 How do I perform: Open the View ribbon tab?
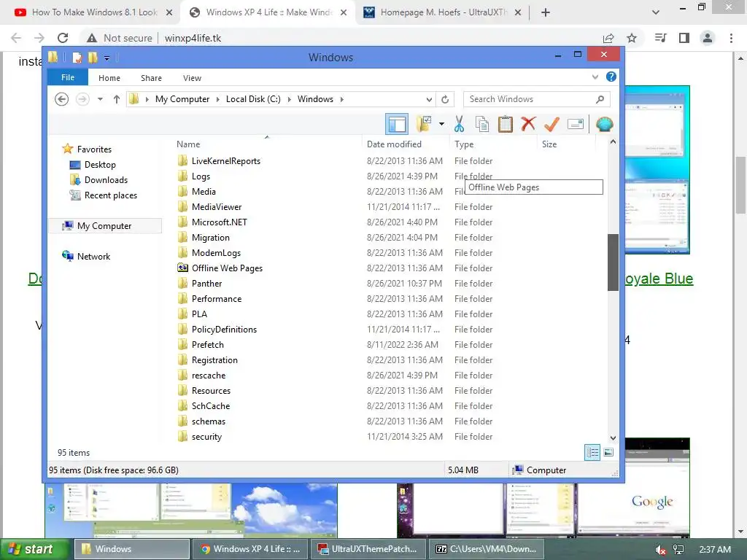point(192,77)
